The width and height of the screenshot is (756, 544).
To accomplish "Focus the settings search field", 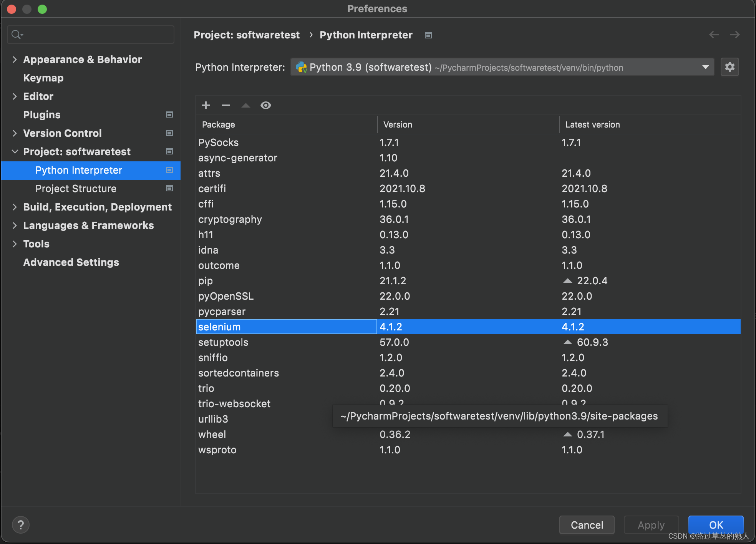I will coord(91,35).
